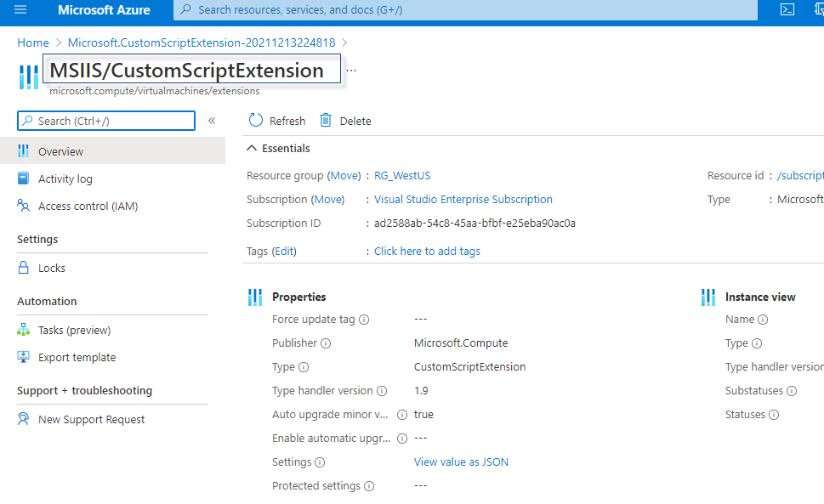The image size is (824, 504).
Task: Show info tooltip for Instance view Name
Action: (x=763, y=320)
